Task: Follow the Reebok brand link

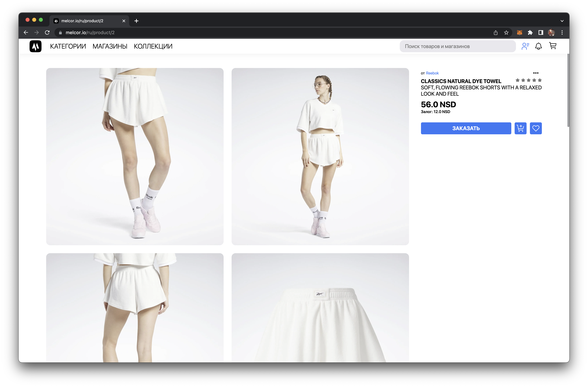Action: click(x=432, y=73)
